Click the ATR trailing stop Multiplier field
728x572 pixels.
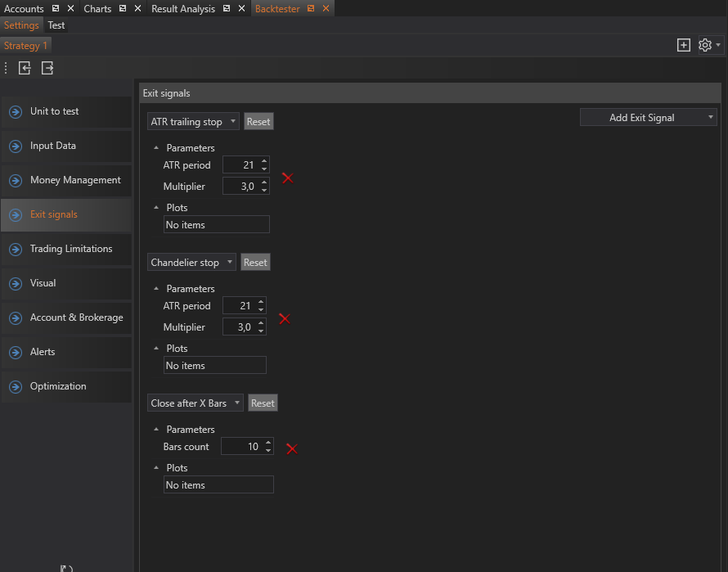(x=240, y=187)
